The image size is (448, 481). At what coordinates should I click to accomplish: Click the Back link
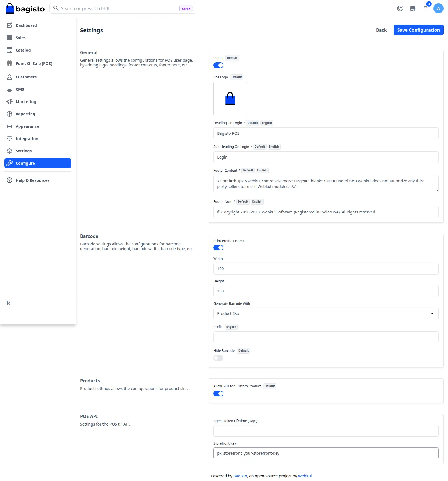[381, 30]
